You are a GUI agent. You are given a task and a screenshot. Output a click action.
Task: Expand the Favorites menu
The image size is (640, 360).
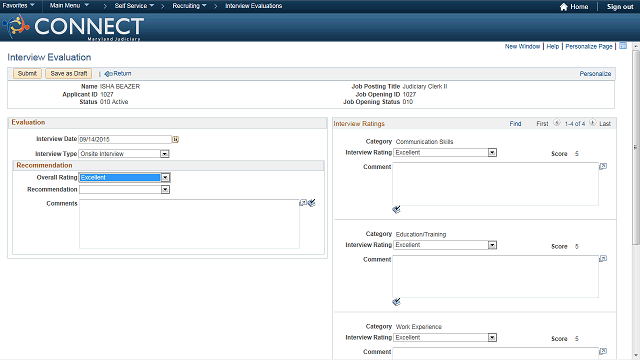click(x=18, y=6)
